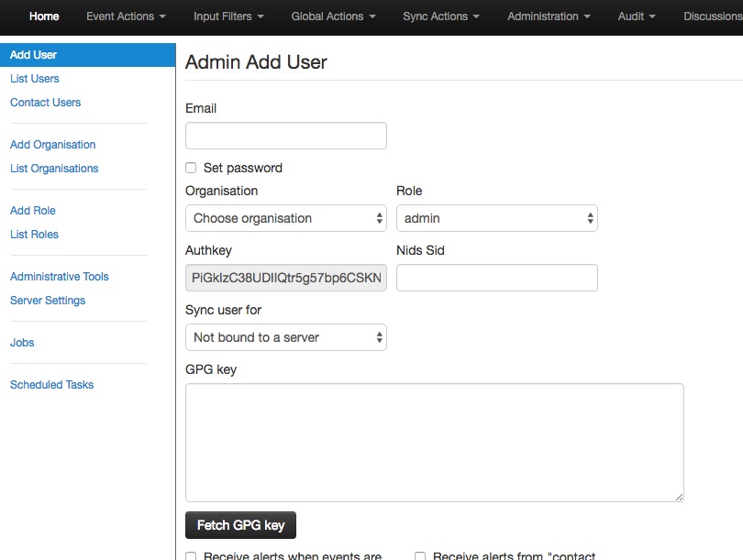Click the Email input field
This screenshot has width=743, height=560.
click(286, 136)
